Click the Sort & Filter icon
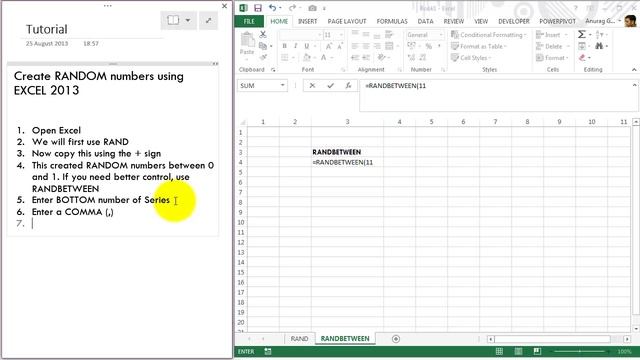The height and width of the screenshot is (360, 640). tap(599, 35)
